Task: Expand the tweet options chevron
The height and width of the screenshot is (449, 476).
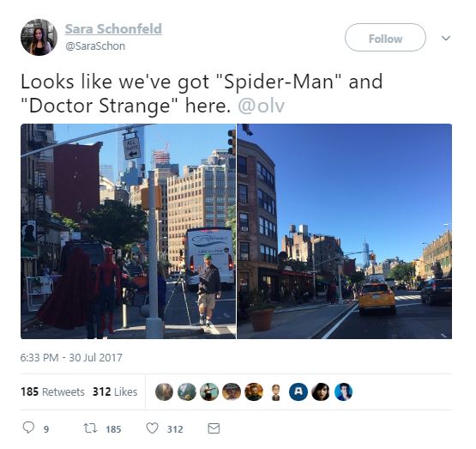Action: (x=446, y=39)
